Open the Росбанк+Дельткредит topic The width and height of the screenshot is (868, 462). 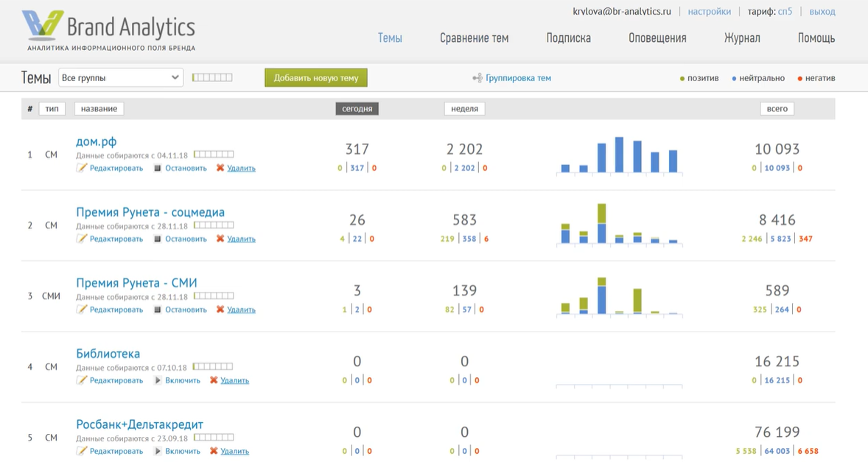[x=139, y=424]
